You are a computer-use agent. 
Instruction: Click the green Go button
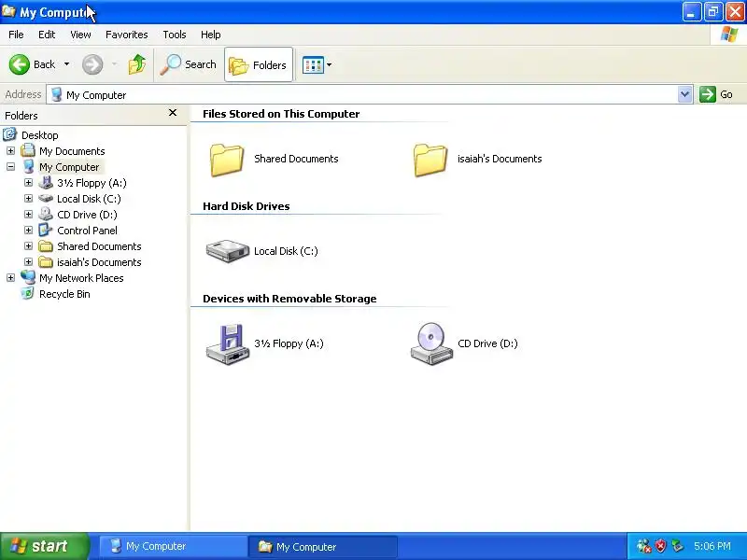point(716,94)
